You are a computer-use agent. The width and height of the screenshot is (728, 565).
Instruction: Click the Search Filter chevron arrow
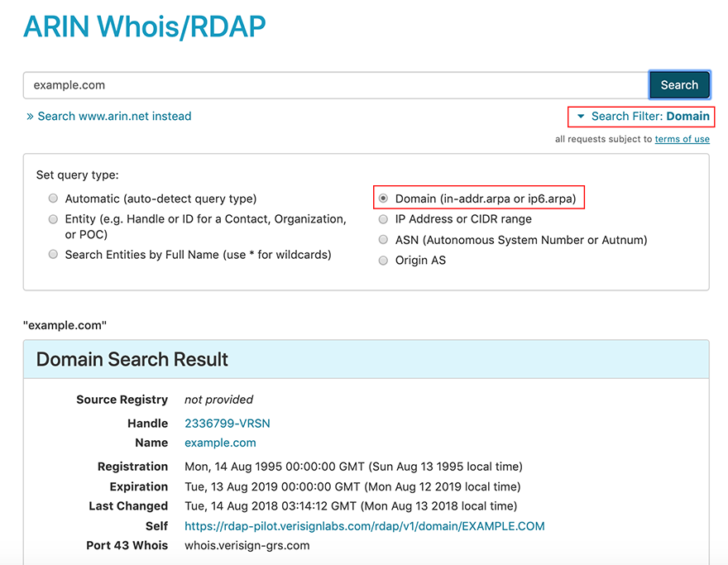coord(581,116)
